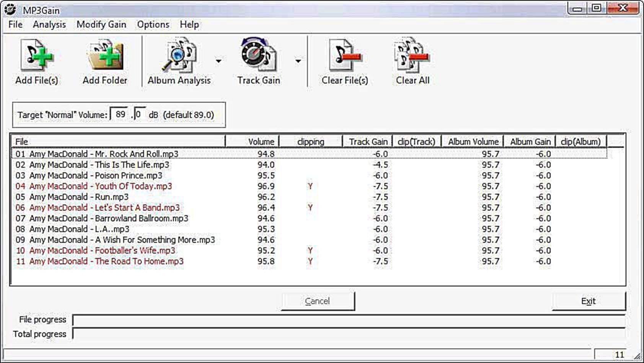Click the Total progress bar
644x363 pixels.
(x=349, y=334)
